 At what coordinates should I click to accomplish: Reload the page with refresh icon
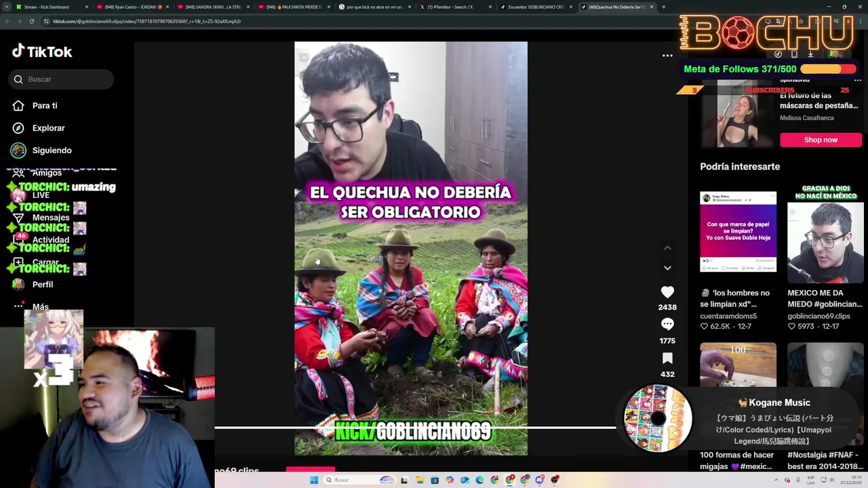tap(32, 21)
